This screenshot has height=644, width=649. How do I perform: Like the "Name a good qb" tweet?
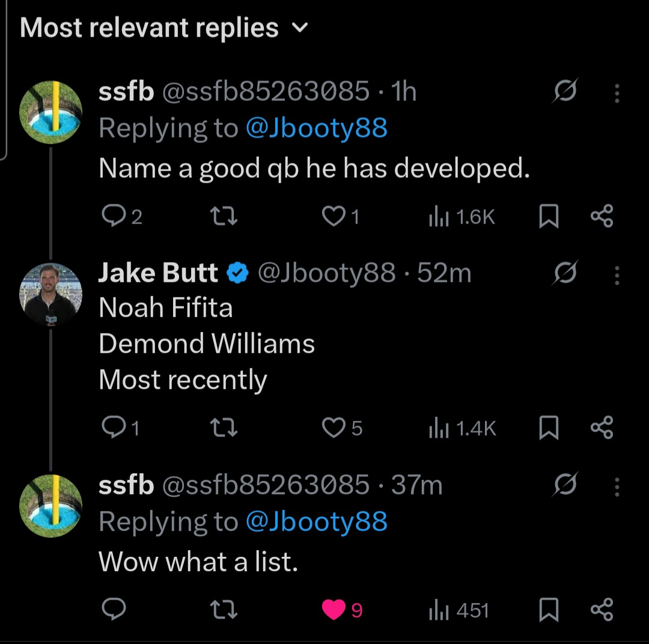click(332, 216)
